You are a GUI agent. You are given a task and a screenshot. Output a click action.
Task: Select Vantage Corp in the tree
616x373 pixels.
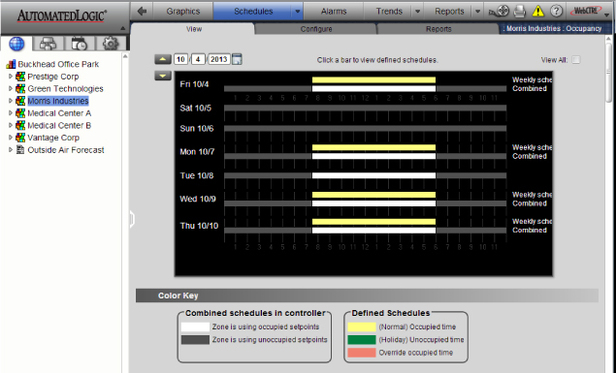point(53,138)
